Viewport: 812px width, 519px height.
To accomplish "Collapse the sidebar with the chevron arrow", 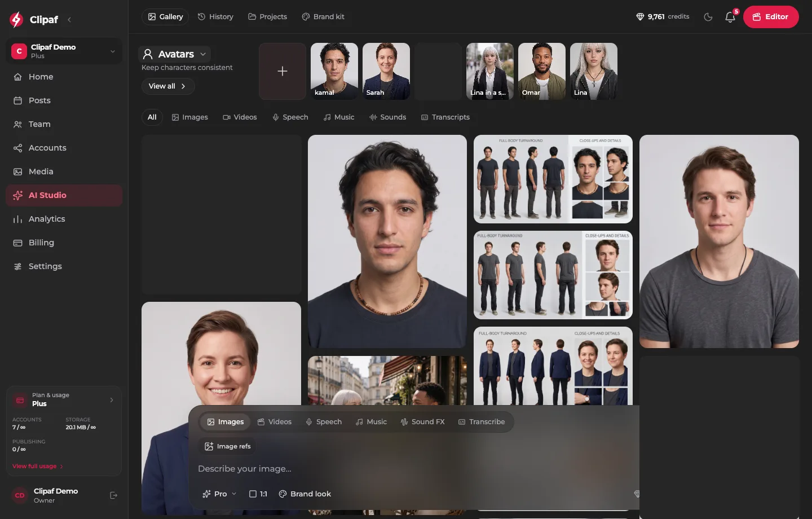I will coord(69,20).
